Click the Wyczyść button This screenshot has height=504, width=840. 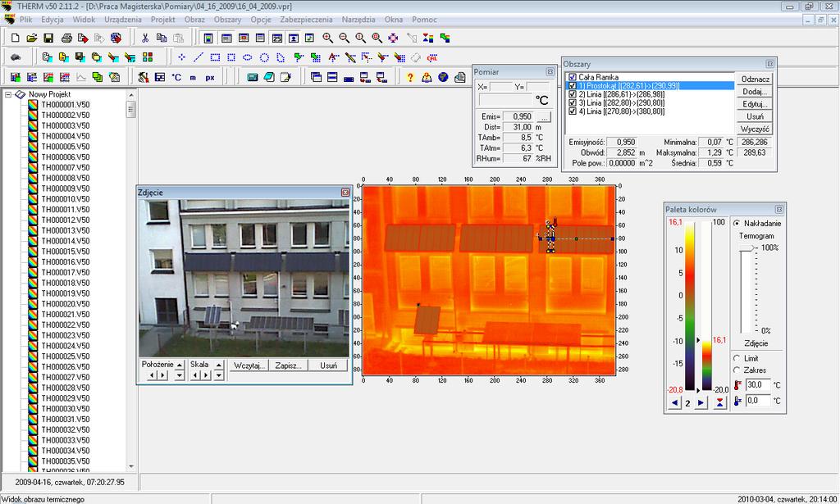click(755, 129)
